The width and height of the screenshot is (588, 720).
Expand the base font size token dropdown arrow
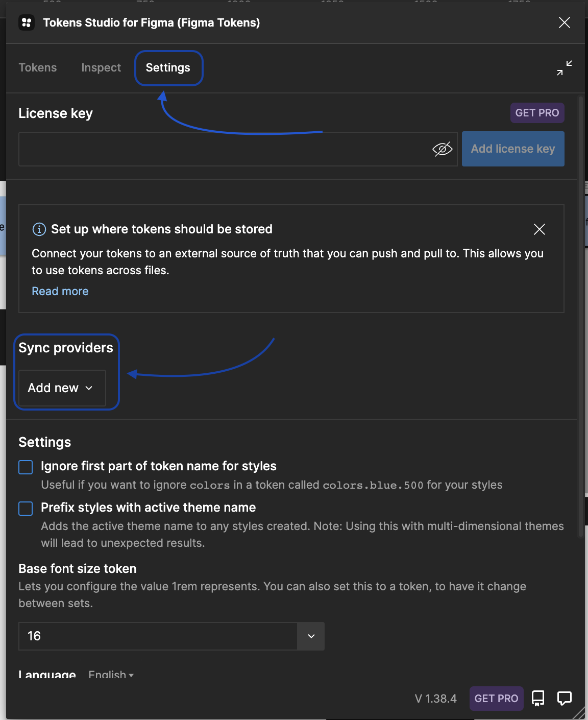click(311, 636)
